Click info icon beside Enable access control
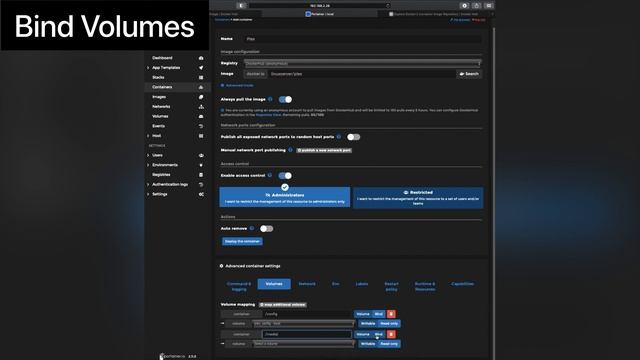The height and width of the screenshot is (360, 640). 270,175
